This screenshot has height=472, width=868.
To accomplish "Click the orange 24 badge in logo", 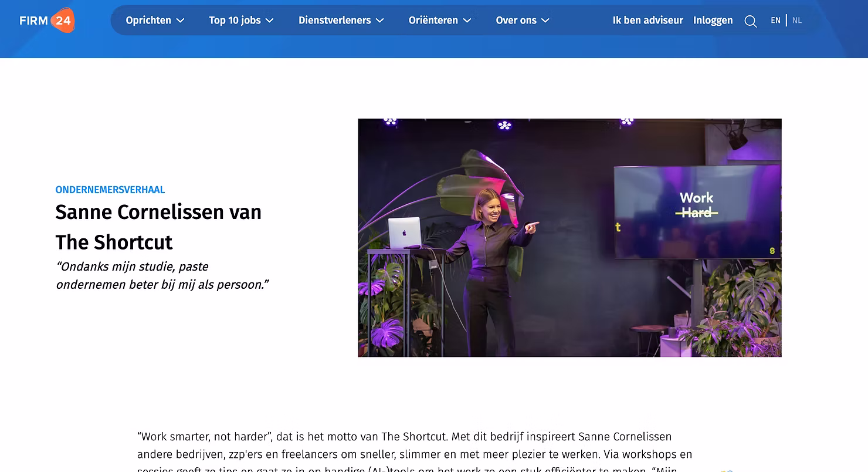I will pos(63,21).
